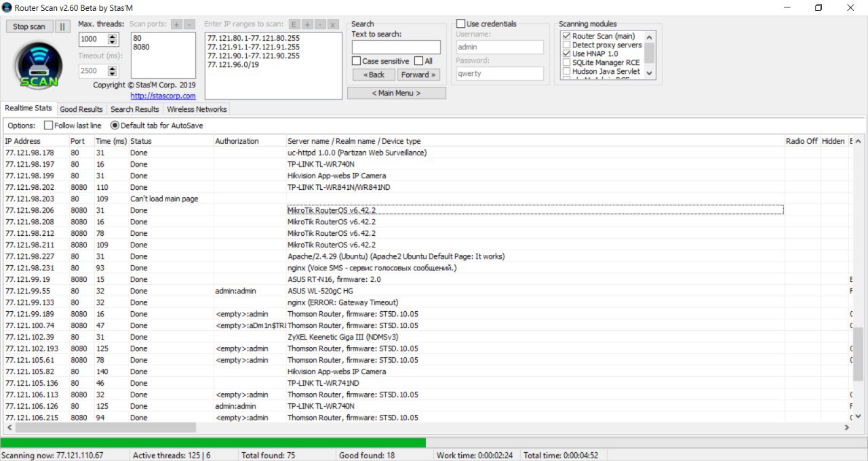This screenshot has height=461, width=868.
Task: Remove an IP range with minus button
Action: [320, 24]
